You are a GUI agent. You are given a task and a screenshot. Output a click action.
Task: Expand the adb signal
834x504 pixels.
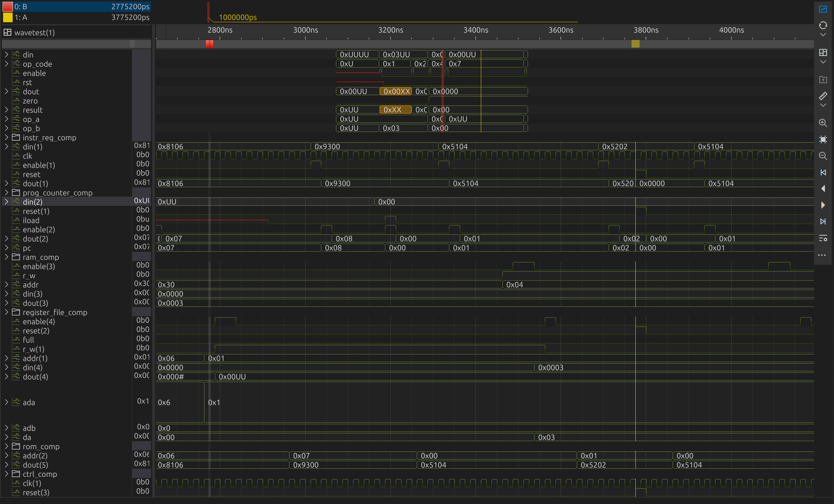pyautogui.click(x=7, y=428)
